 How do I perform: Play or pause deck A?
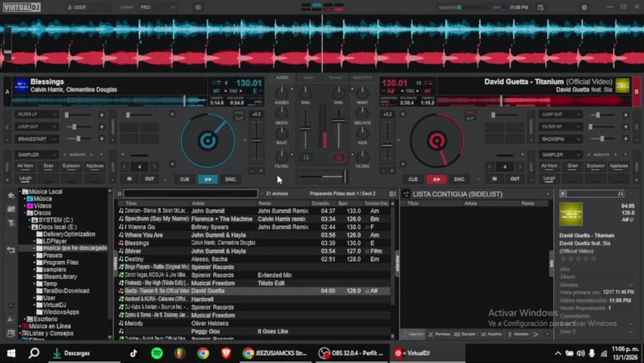(x=208, y=179)
